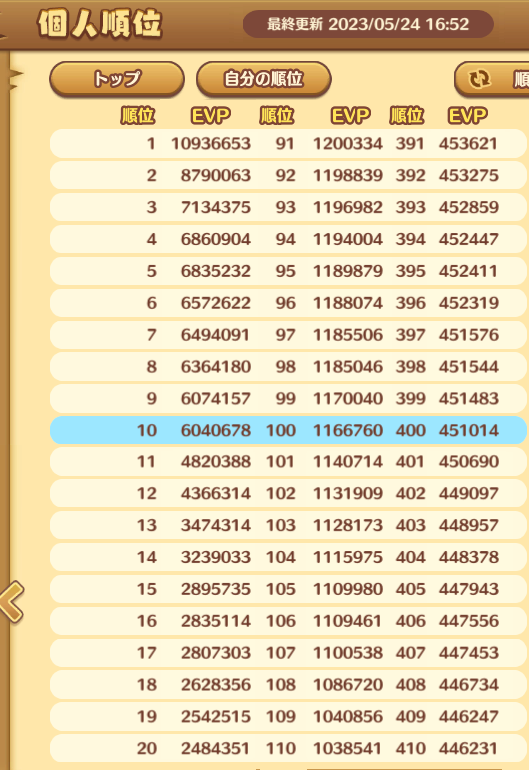Image resolution: width=529 pixels, height=770 pixels.
Task: Click the left chevron arrow
Action: [12, 602]
